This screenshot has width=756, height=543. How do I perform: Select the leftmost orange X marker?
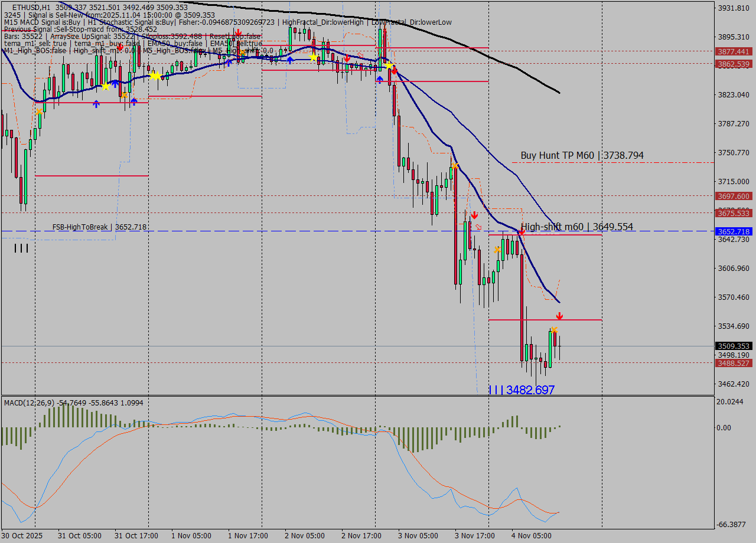39,111
